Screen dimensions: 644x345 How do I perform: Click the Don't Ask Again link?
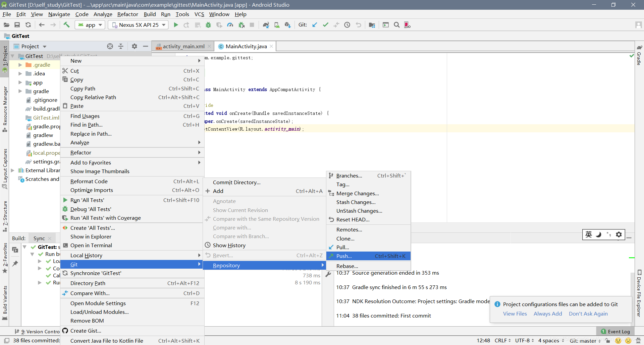click(x=588, y=314)
